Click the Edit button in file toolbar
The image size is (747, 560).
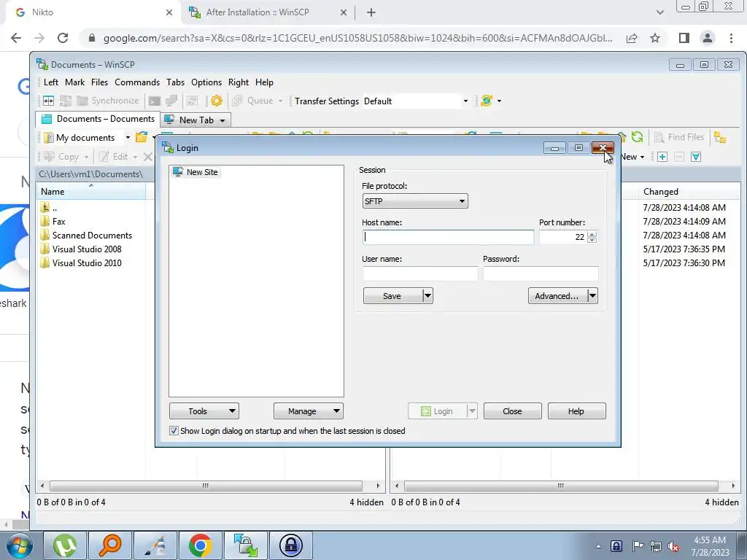[x=115, y=157]
